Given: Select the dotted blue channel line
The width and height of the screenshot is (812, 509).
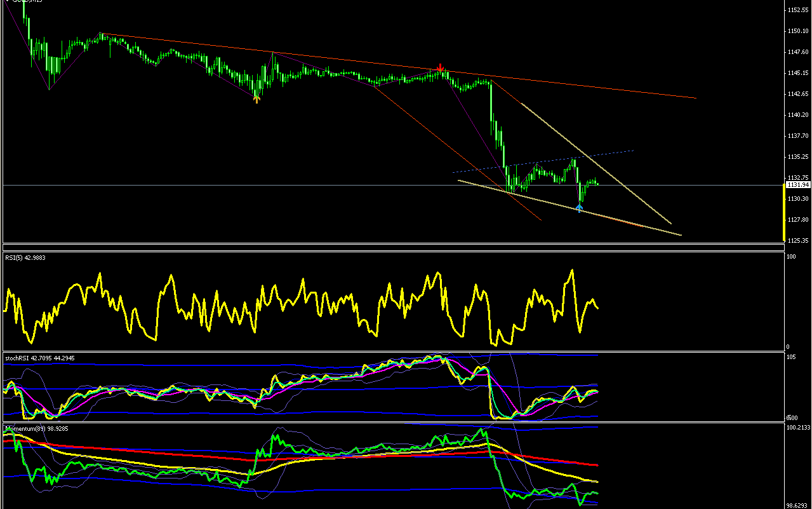Looking at the screenshot, I should pos(543,161).
